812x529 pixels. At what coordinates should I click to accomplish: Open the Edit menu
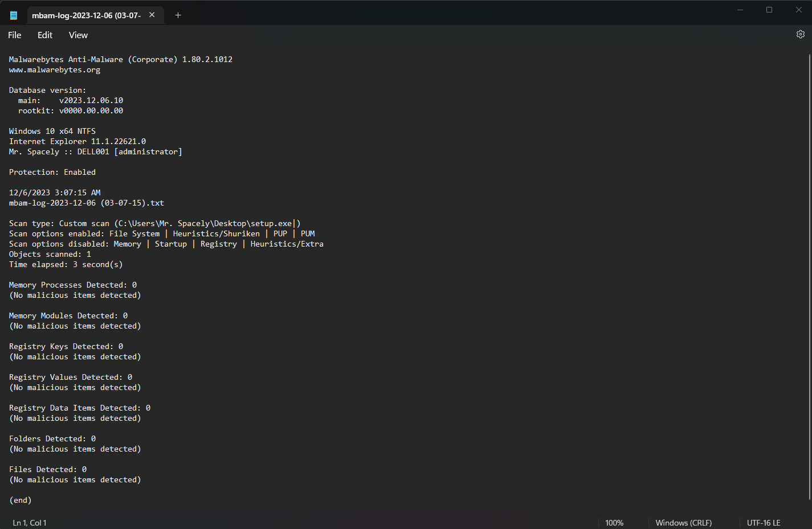point(45,35)
